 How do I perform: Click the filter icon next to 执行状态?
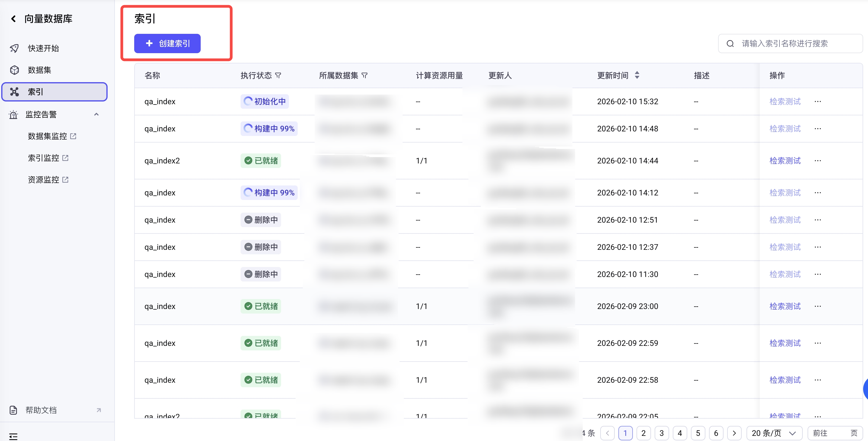(278, 76)
